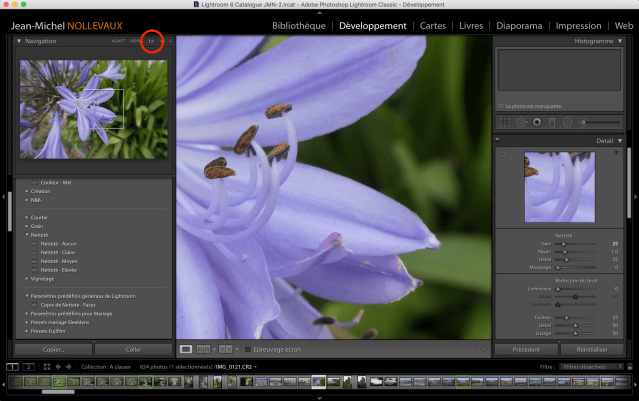
Task: Enable Epreuvage écran checkbox
Action: click(247, 349)
